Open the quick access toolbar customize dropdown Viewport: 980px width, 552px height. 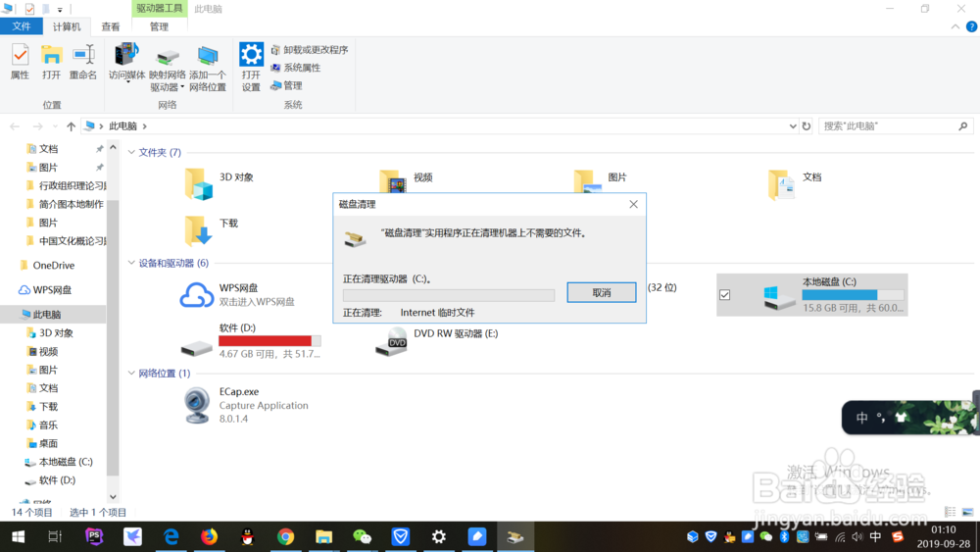click(x=60, y=10)
